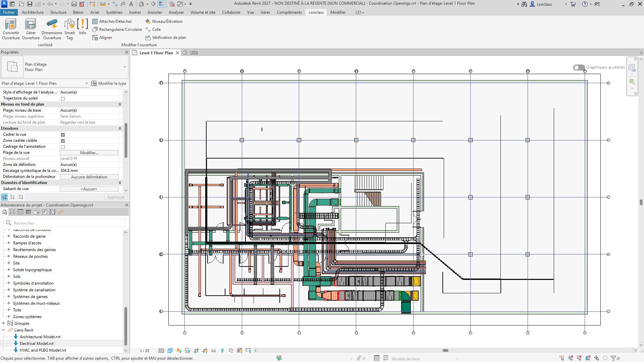
Task: Click the Convertir Ouverture tool
Action: click(11, 29)
